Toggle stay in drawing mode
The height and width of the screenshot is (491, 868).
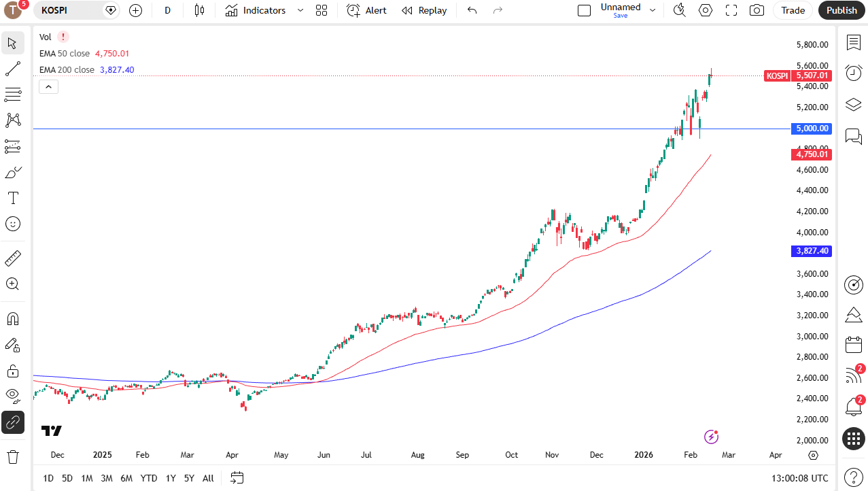click(12, 345)
